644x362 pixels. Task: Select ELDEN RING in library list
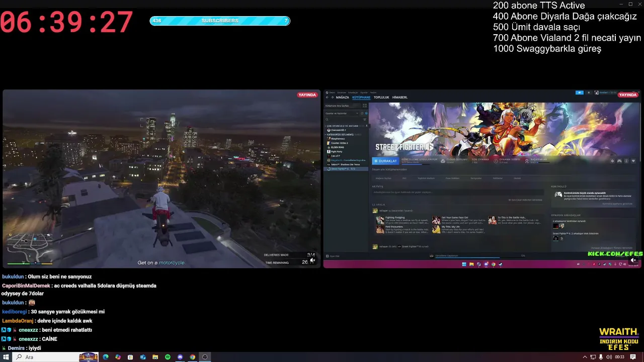(338, 147)
